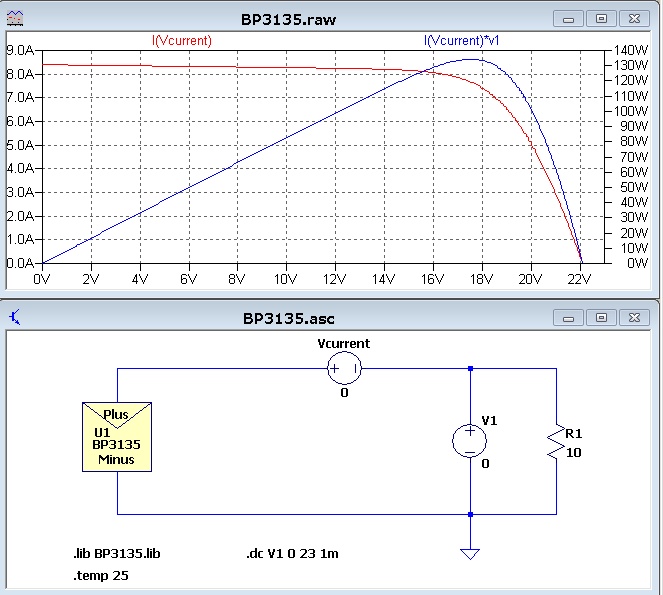Click the R1 component name label
Screen dimensions: 663x595
(x=574, y=433)
